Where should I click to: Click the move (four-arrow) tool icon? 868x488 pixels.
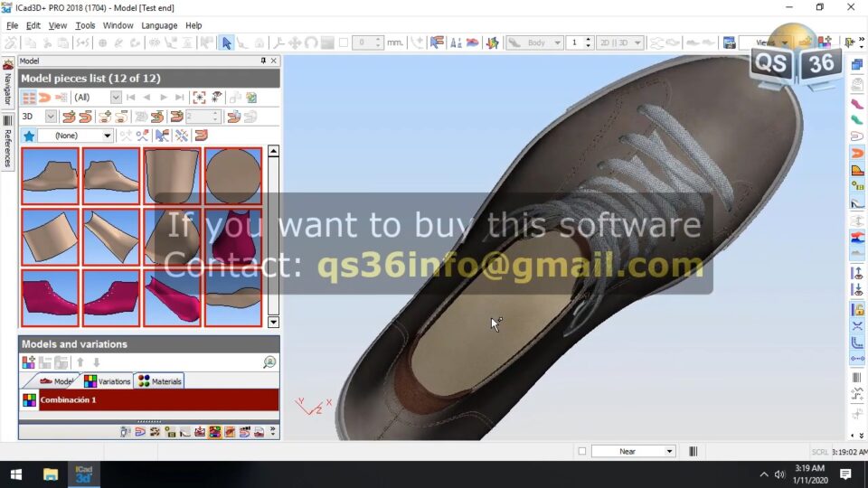pyautogui.click(x=295, y=42)
